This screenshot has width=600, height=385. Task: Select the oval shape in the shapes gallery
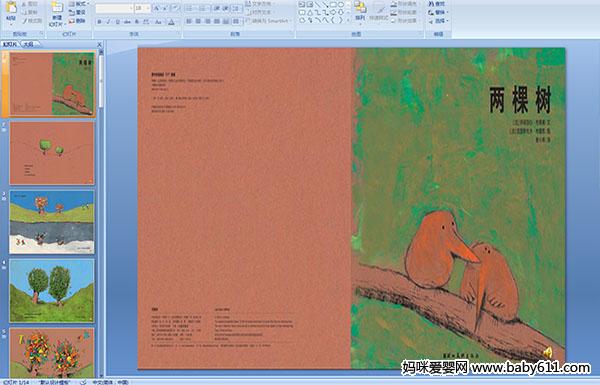pyautogui.click(x=341, y=5)
